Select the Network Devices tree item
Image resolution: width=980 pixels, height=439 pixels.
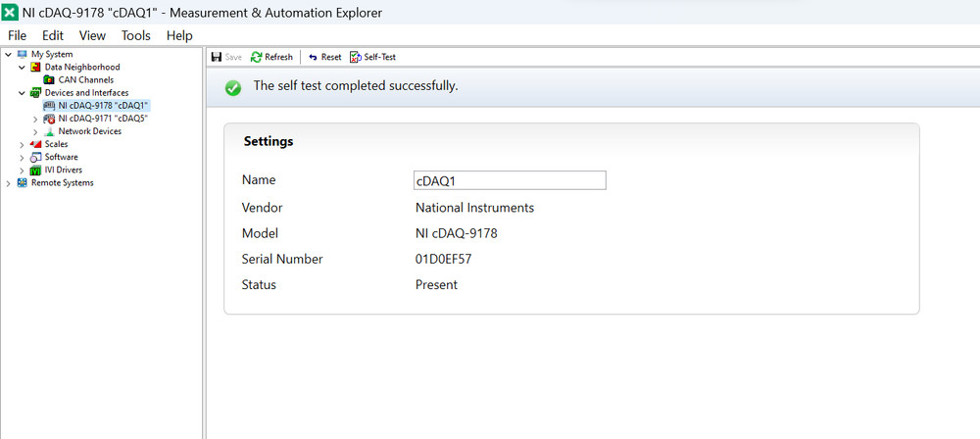click(x=90, y=131)
